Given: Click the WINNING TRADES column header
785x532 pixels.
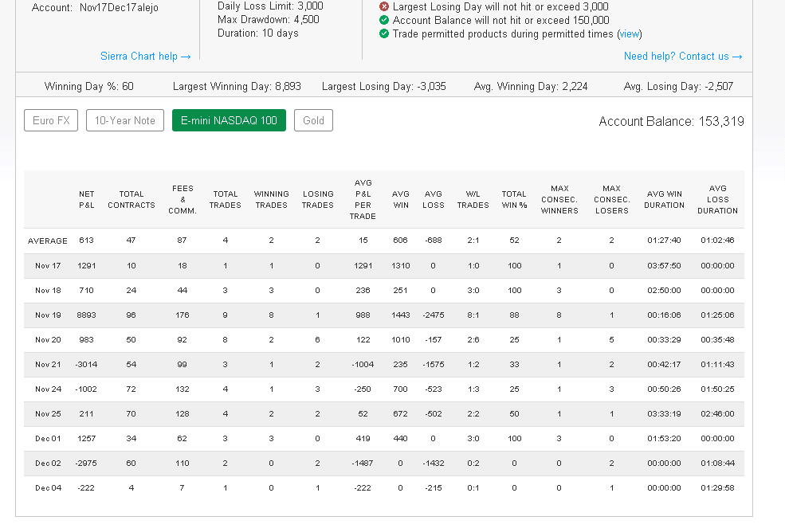Looking at the screenshot, I should pyautogui.click(x=271, y=199).
